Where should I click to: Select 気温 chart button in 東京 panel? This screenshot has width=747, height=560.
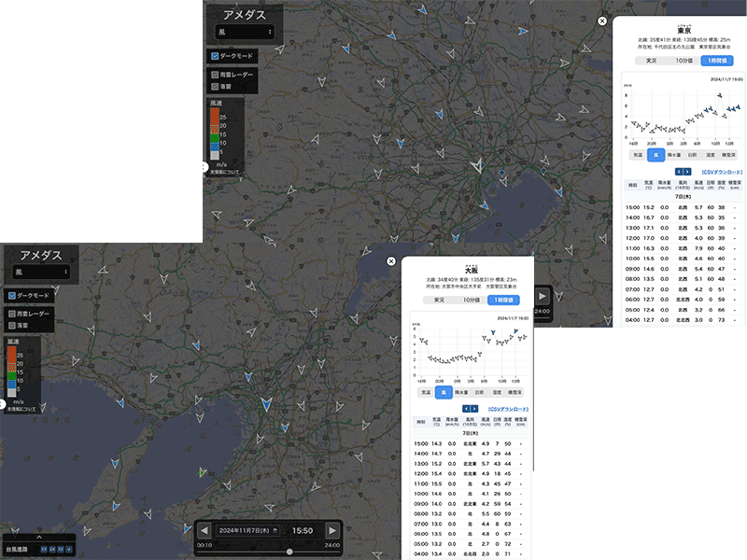[638, 154]
